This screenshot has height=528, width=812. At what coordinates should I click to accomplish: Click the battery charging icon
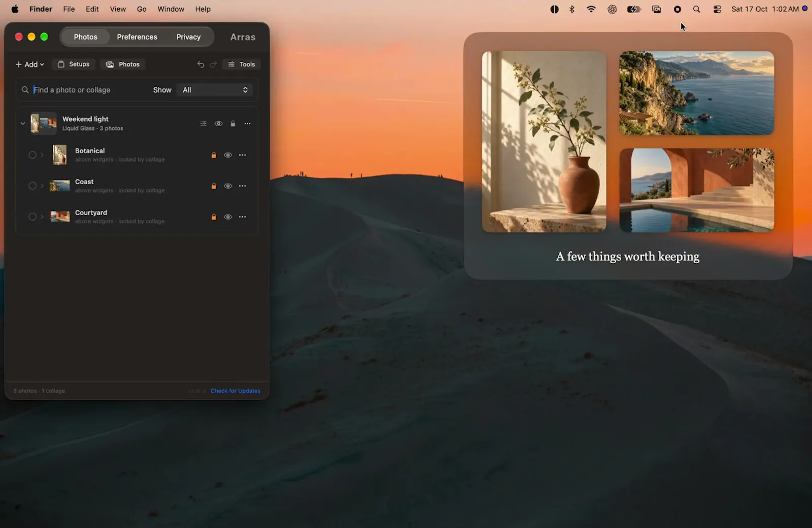(x=634, y=9)
